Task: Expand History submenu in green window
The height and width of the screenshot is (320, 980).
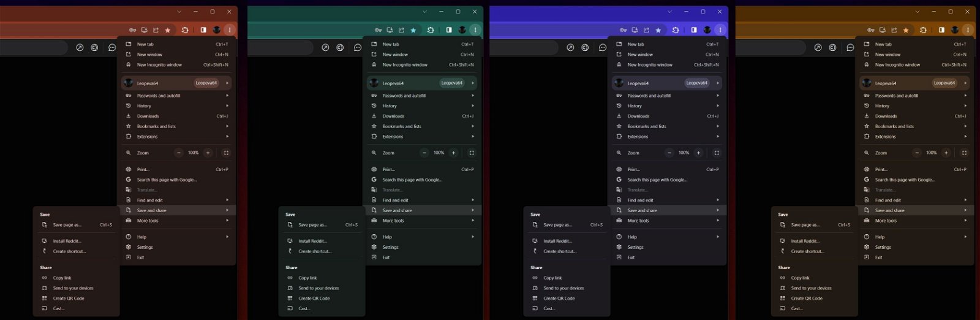Action: click(423, 106)
